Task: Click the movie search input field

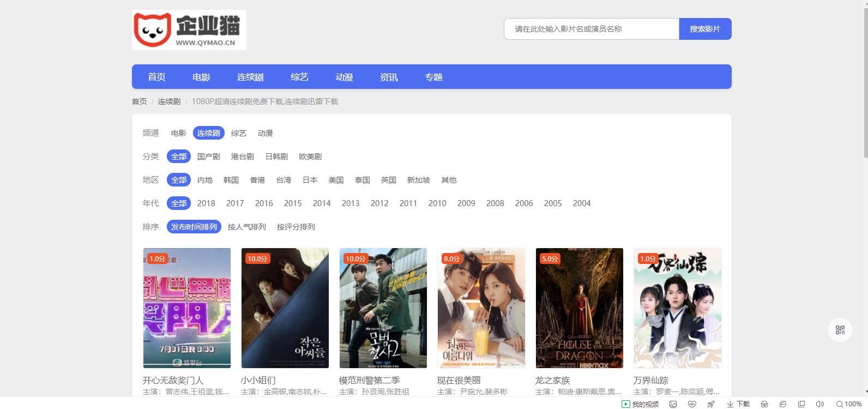Action: (x=591, y=29)
